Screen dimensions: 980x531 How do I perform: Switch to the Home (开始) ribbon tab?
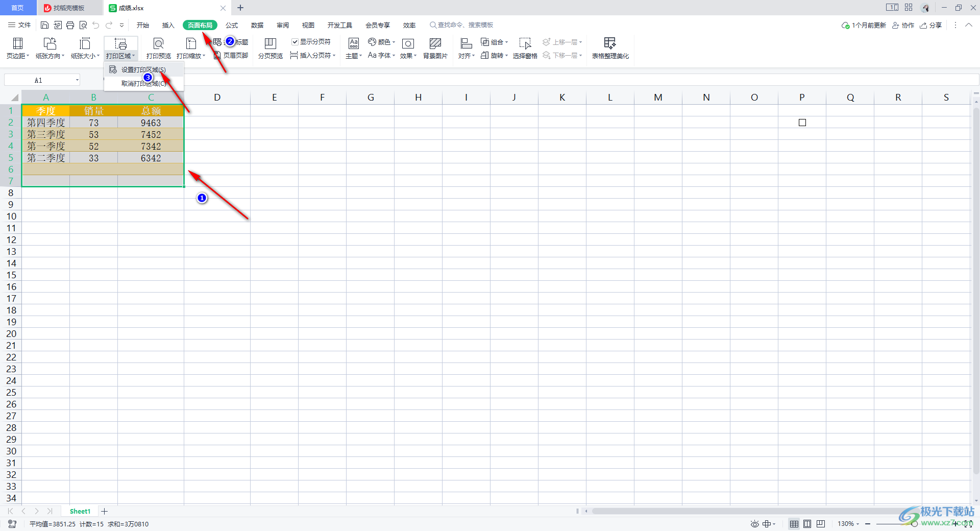click(143, 25)
